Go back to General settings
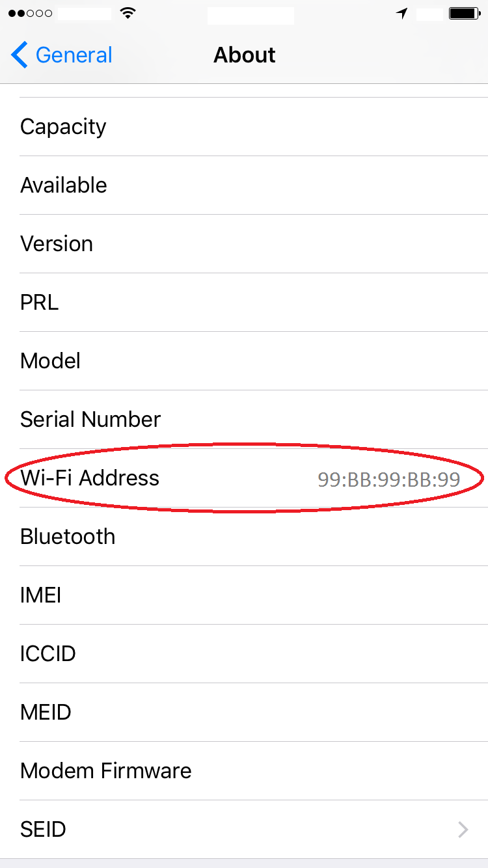This screenshot has height=868, width=488. click(x=74, y=55)
